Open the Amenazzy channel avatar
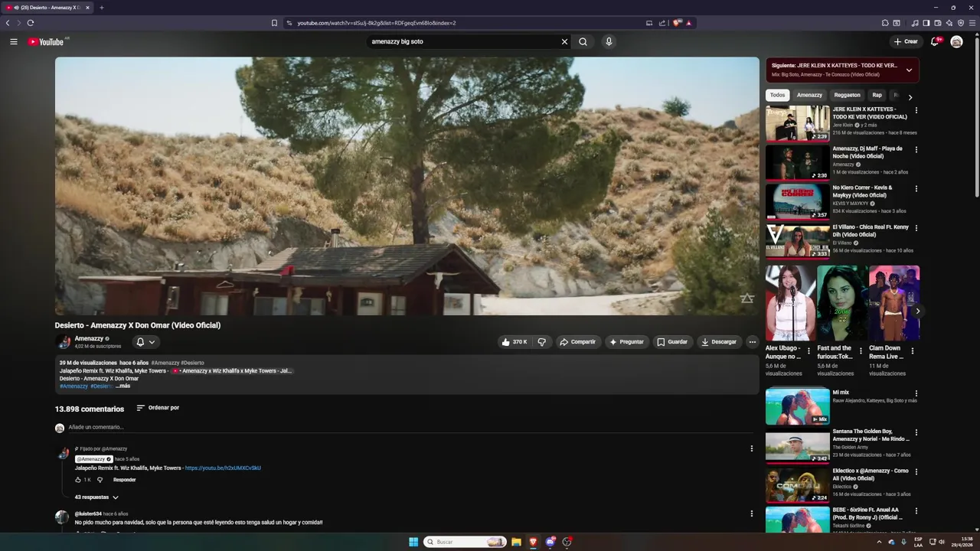Viewport: 980px width, 551px height. coord(63,341)
